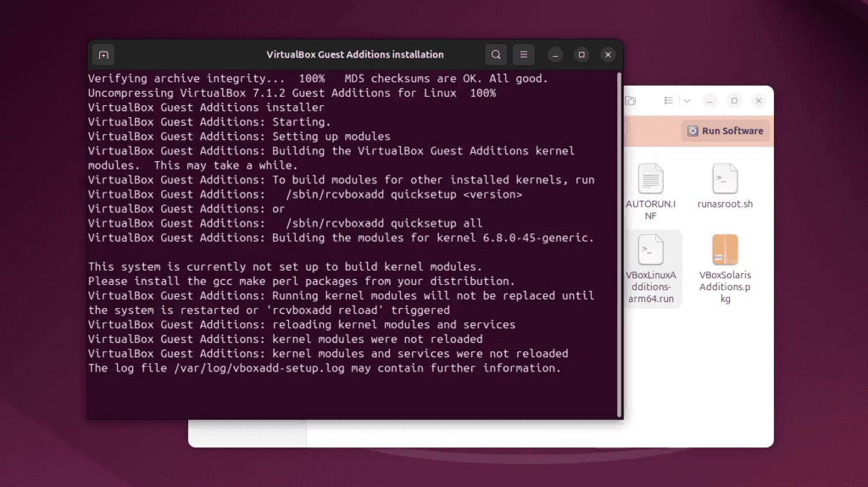Image resolution: width=868 pixels, height=487 pixels.
Task: Click 'VBoxSolarisAdditions.pkg' file name label
Action: (725, 287)
